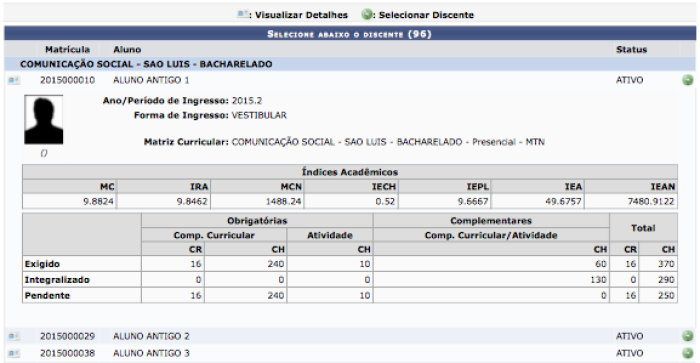Click the IRA value 9.8462

click(x=192, y=201)
